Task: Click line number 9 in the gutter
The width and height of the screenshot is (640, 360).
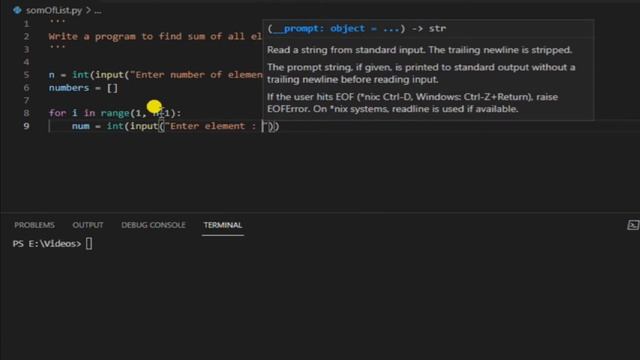Action: pos(26,126)
